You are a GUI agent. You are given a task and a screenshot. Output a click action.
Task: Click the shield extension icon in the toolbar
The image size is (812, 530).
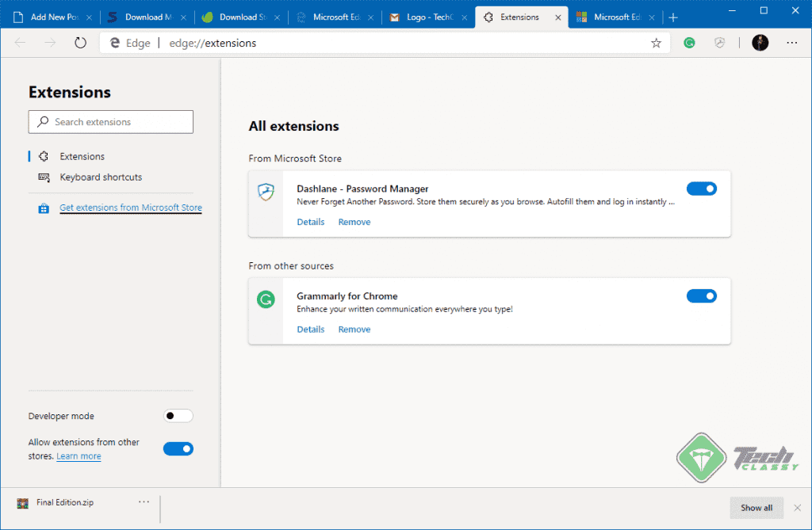[x=719, y=43]
